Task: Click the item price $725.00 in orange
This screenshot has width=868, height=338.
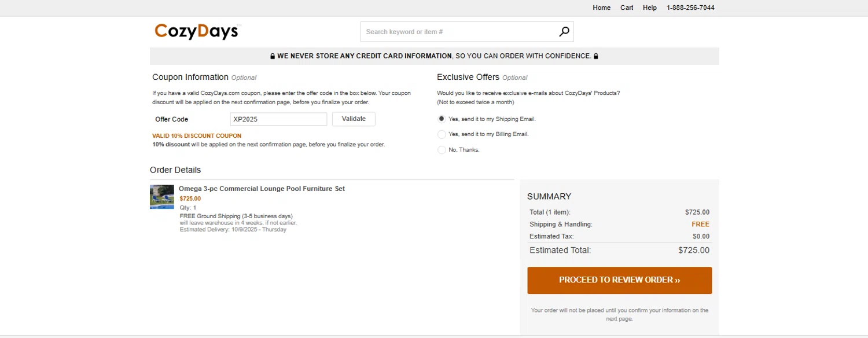Action: point(190,199)
